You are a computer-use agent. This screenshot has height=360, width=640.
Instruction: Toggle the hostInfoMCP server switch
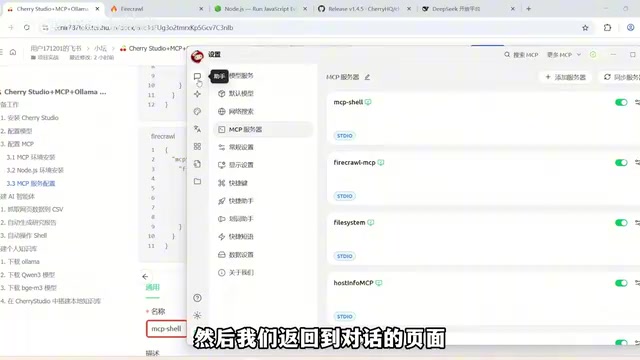click(x=621, y=283)
